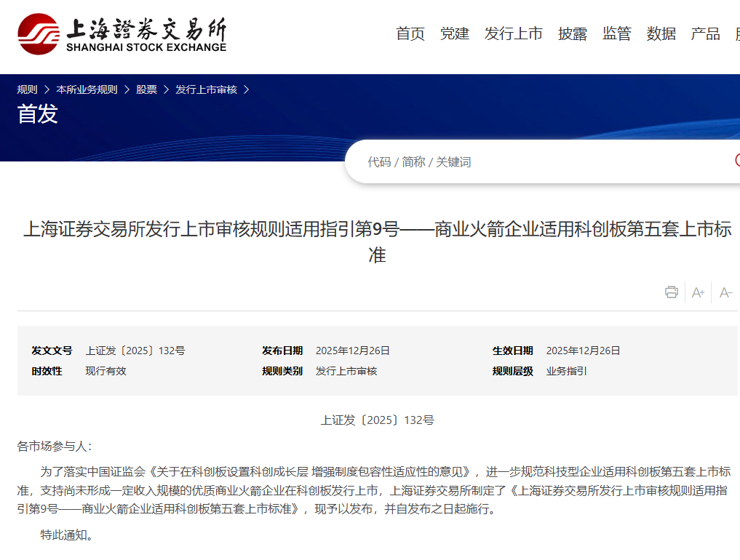The width and height of the screenshot is (740, 560).
Task: Decrease font size with the A- icon
Action: tap(725, 292)
